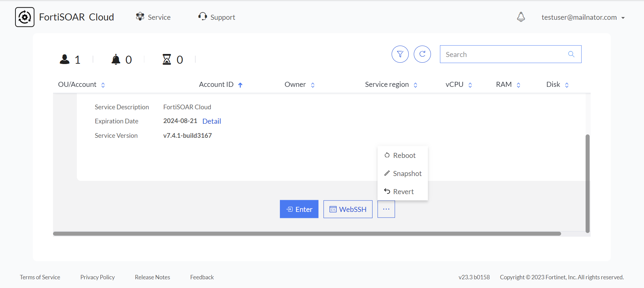
Task: Click the footer version v23.3 b0158
Action: pos(474,277)
